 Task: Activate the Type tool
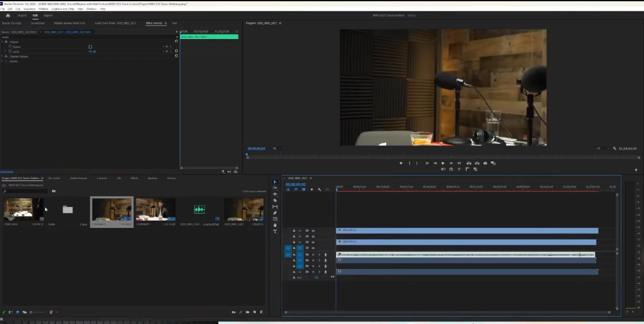(275, 232)
